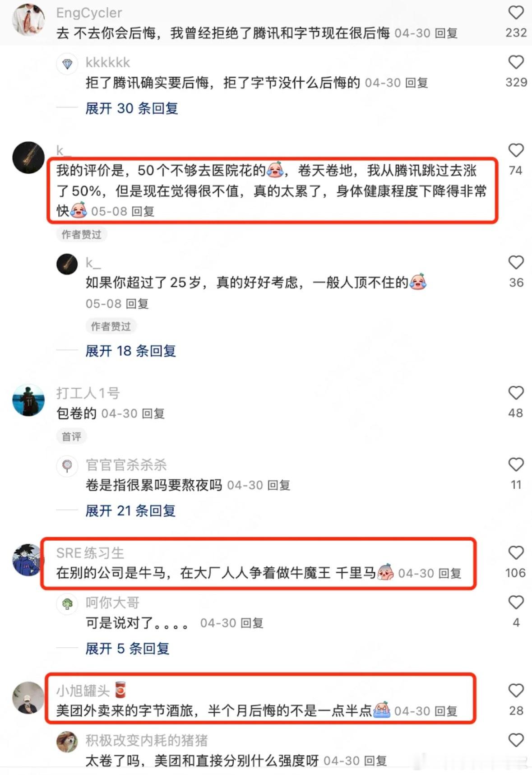Reply to SRE练习生's 牛马 comment
The width and height of the screenshot is (532, 775).
tap(450, 574)
